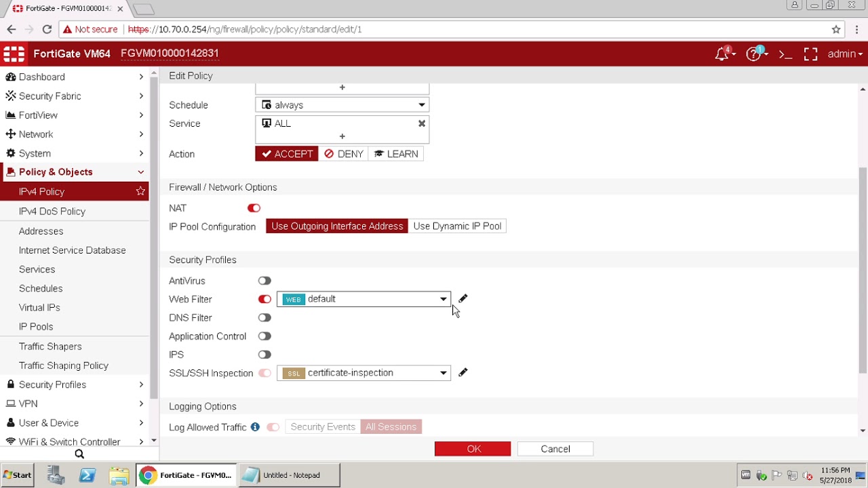Image resolution: width=868 pixels, height=488 pixels.
Task: Show info about Log Allowed Traffic
Action: (255, 427)
